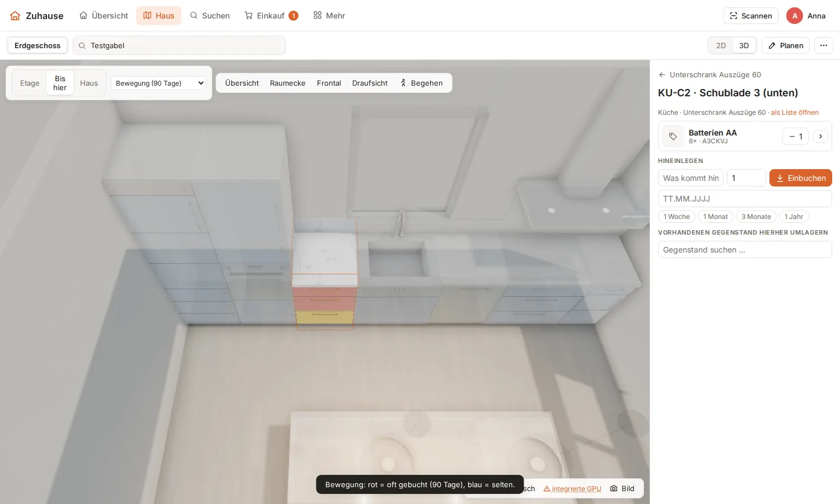This screenshot has height=504, width=840.
Task: Click the integrierte GPU warning link
Action: [572, 489]
